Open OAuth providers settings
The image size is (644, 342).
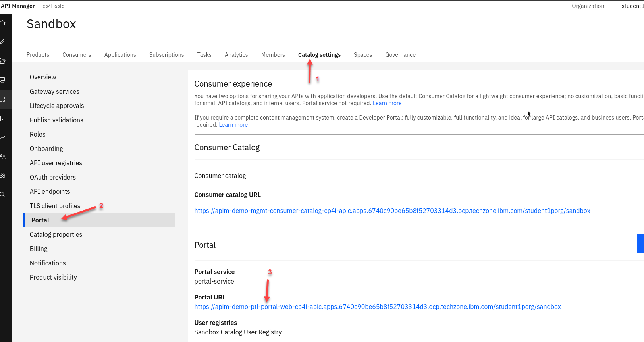52,177
